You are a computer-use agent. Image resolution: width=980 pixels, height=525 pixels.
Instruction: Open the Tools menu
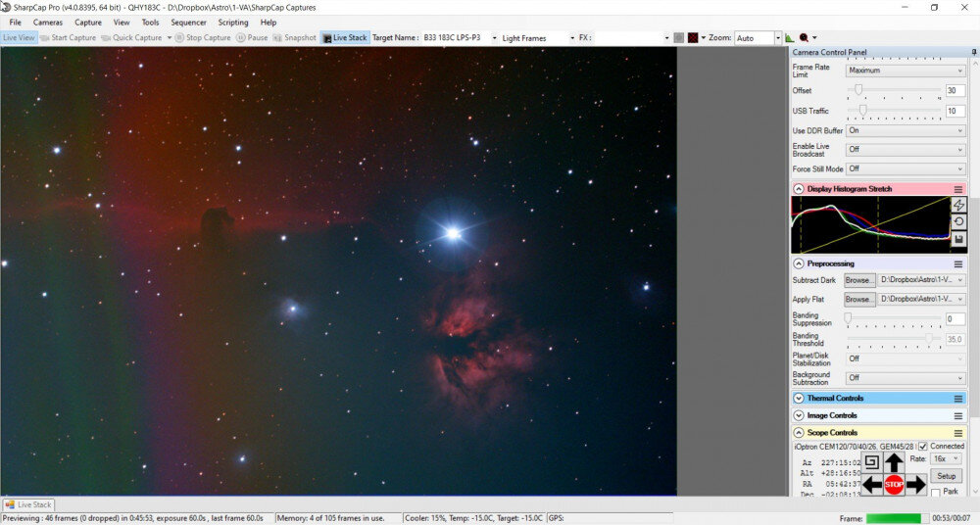150,22
